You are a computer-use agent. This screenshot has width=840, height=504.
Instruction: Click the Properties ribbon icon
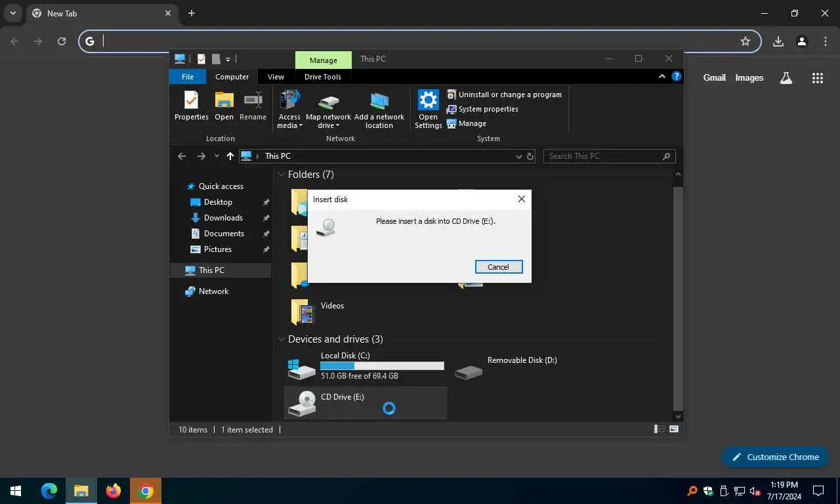point(191,106)
